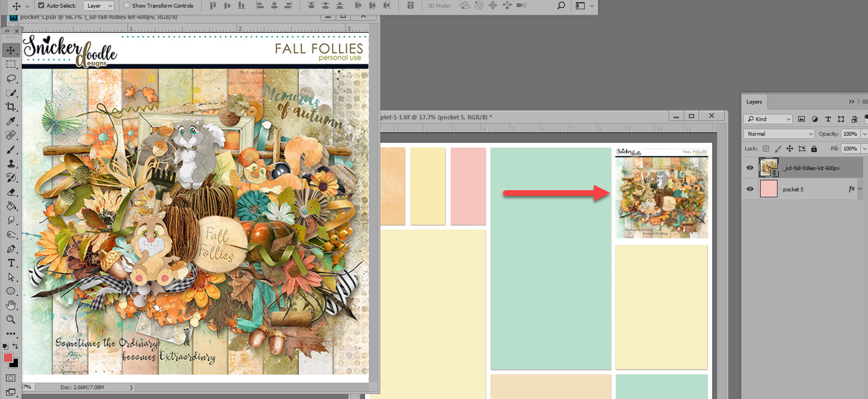Viewport: 868px width, 399px height.
Task: Select the Layers panel tab
Action: 754,102
